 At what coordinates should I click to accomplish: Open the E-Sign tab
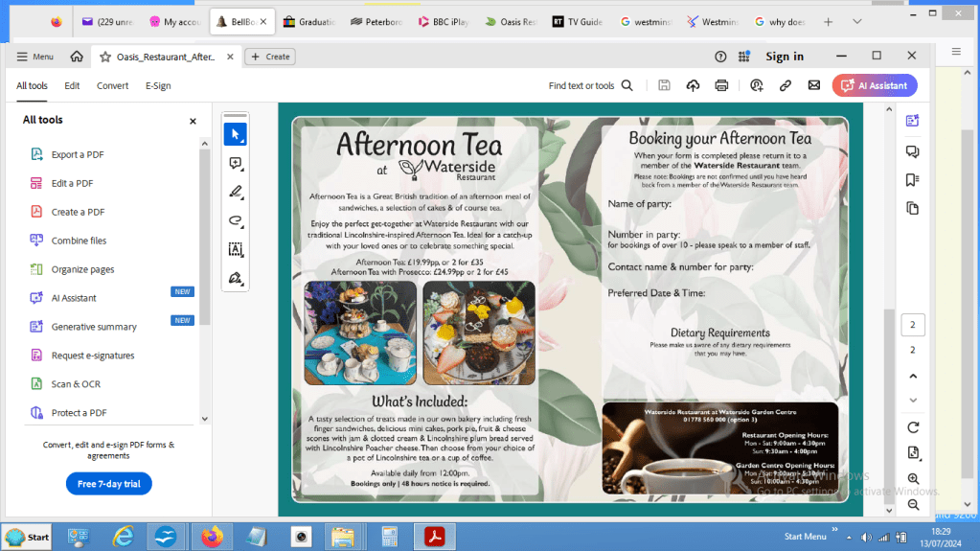pos(158,85)
